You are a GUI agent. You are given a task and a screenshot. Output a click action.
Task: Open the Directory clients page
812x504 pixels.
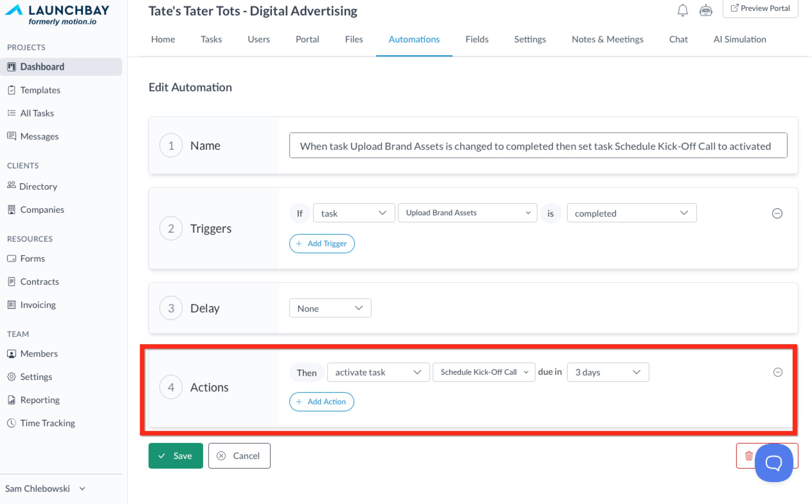tap(38, 186)
